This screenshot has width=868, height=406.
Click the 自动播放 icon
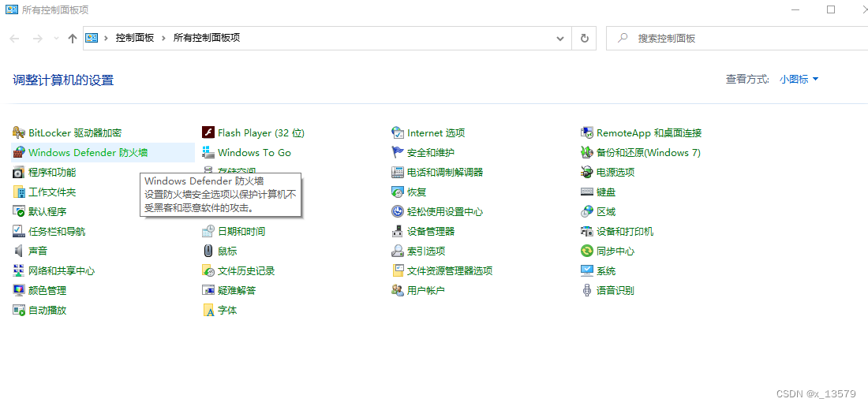click(19, 311)
